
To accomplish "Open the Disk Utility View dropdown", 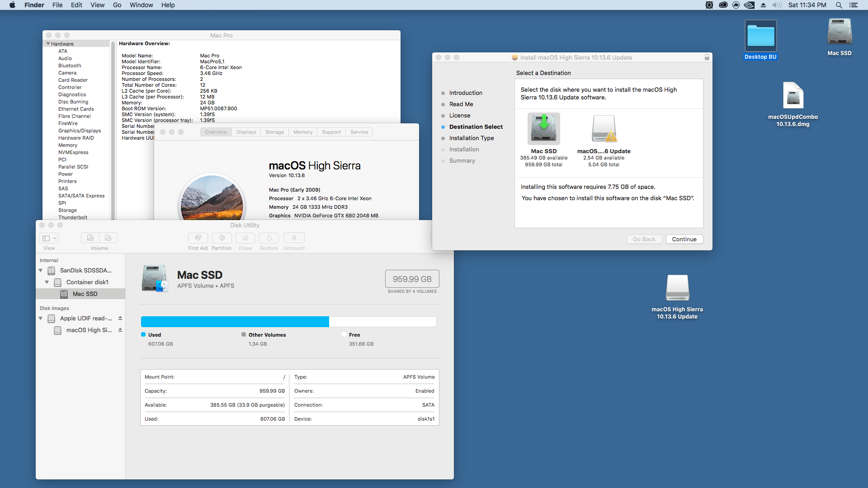I will coord(49,238).
